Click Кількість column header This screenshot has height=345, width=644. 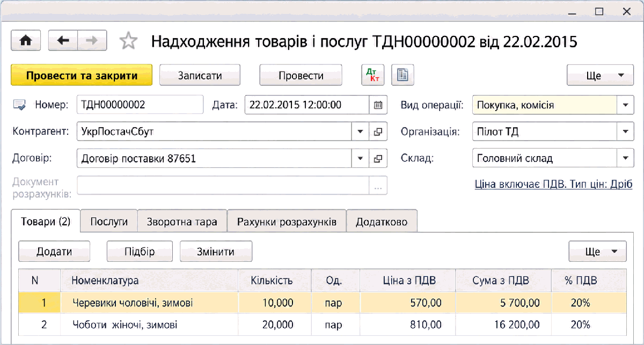[275, 280]
